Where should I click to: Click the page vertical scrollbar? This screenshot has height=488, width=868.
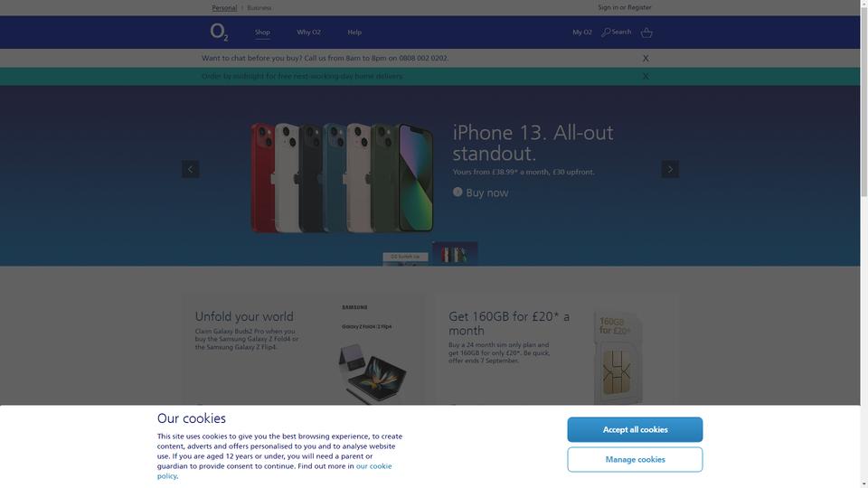click(x=864, y=244)
